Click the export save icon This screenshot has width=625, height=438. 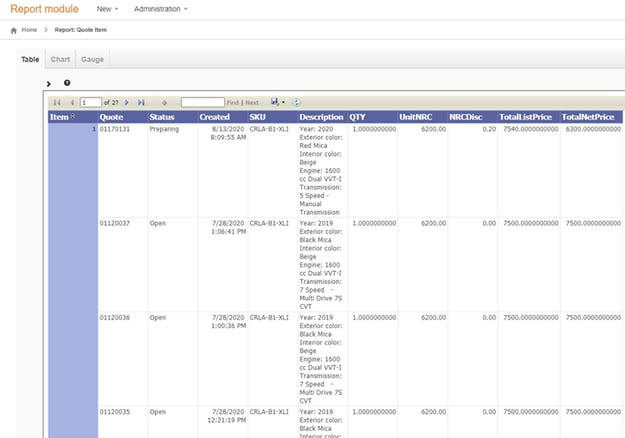point(275,102)
